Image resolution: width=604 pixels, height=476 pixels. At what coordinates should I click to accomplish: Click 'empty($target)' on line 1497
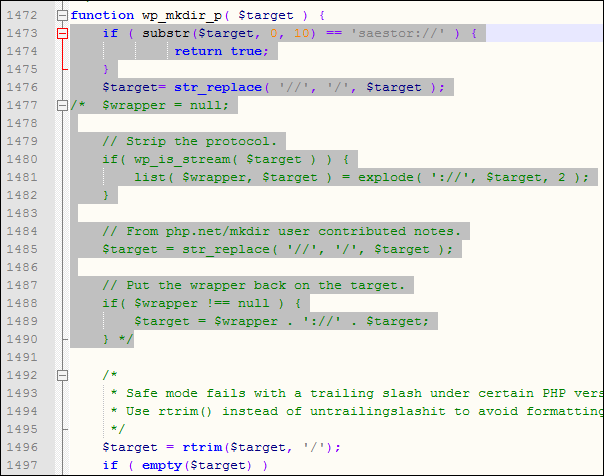196,466
